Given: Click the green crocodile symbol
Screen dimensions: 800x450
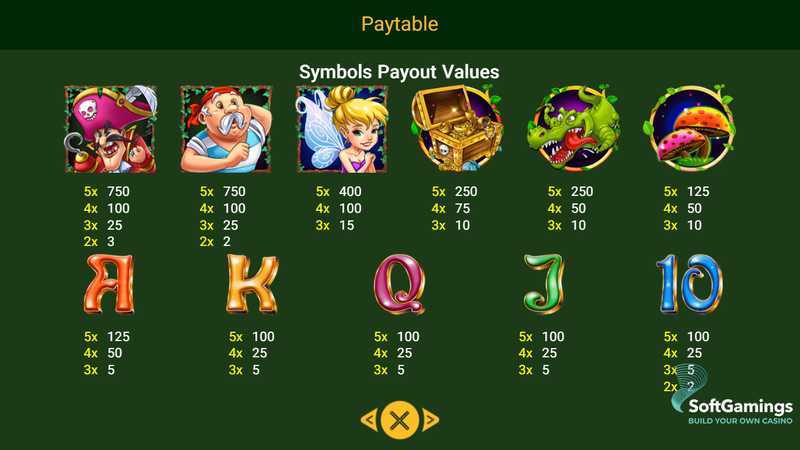Looking at the screenshot, I should 573,128.
